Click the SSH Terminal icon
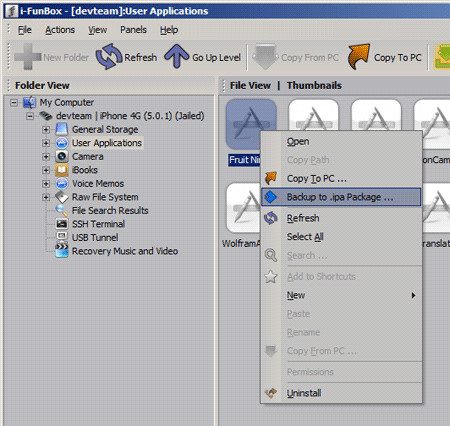Viewport: 450px width, 426px height. 62,224
